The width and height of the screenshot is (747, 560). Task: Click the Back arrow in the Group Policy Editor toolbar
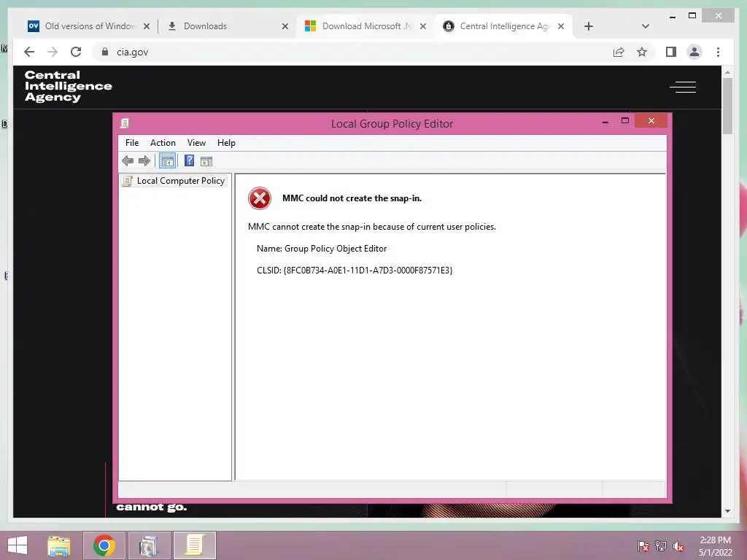pyautogui.click(x=128, y=161)
